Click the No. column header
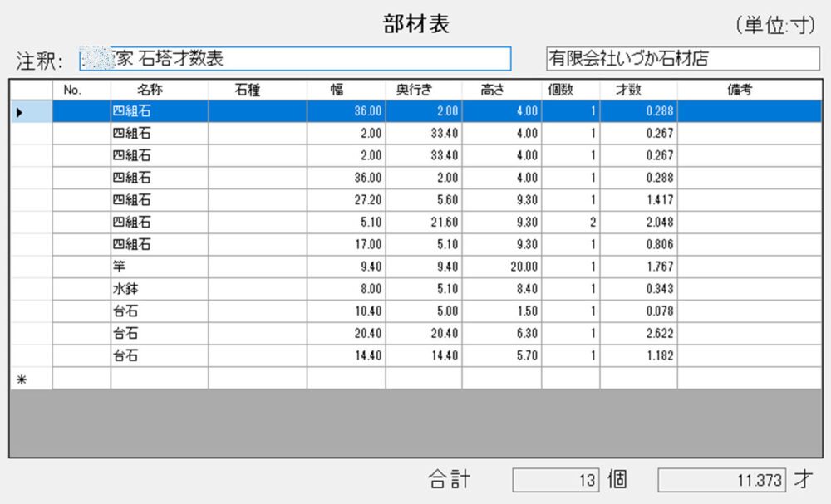 coord(81,90)
